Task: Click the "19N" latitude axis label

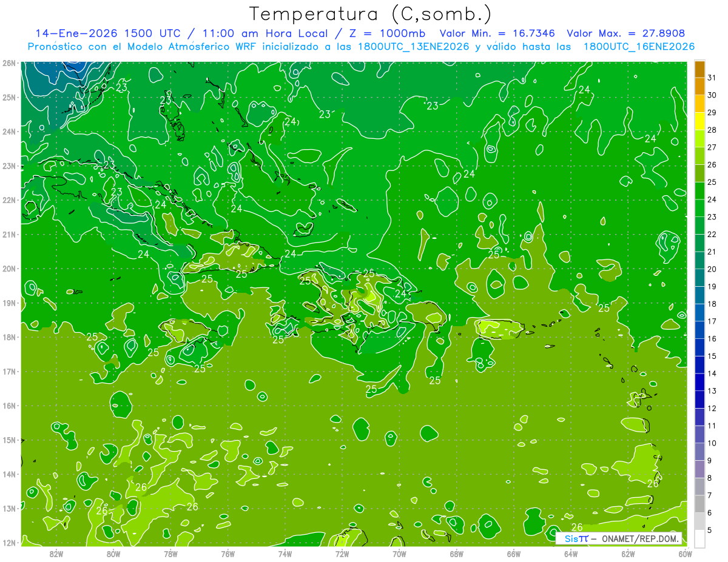Action: pyautogui.click(x=8, y=303)
